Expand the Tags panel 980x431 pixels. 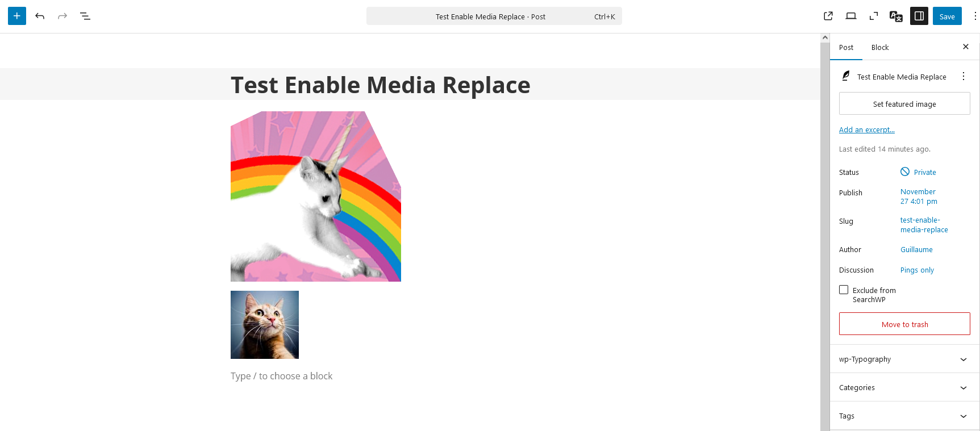coord(904,416)
